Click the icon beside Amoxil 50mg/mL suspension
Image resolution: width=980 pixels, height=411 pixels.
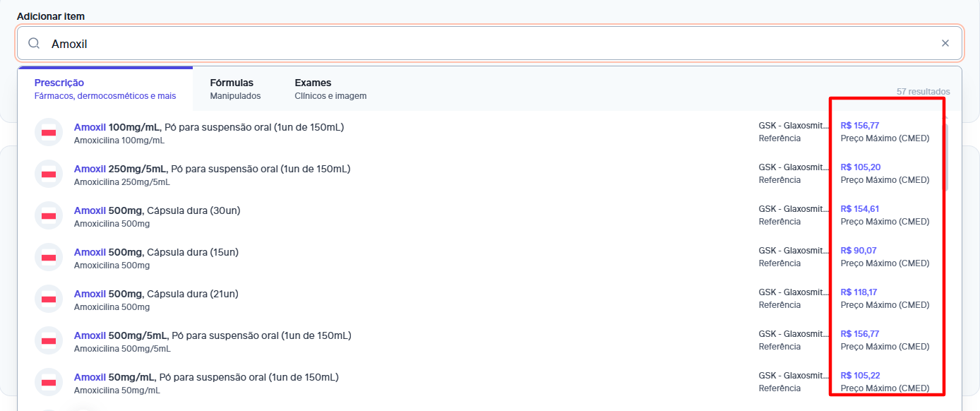(x=49, y=383)
